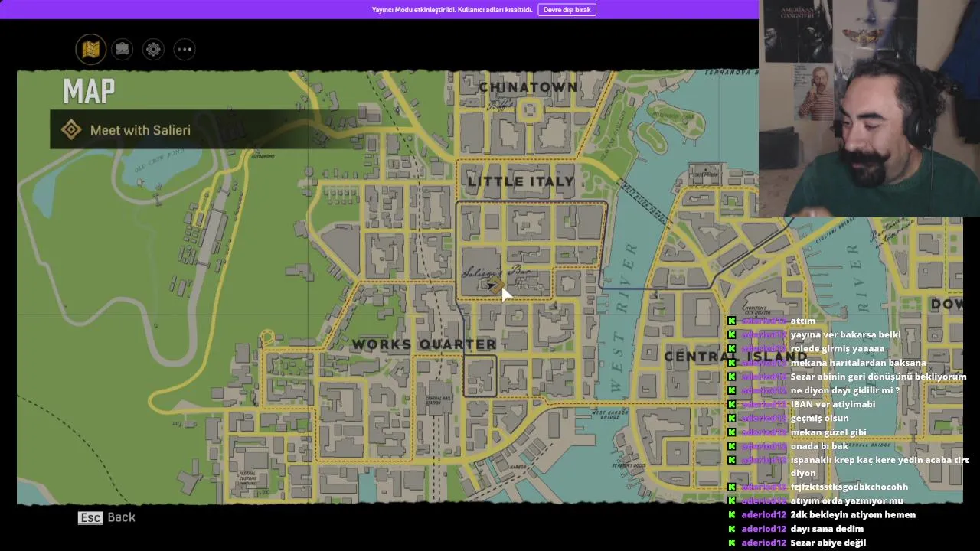Click the diamond objective icon beside Meet with Salieri

(x=71, y=129)
